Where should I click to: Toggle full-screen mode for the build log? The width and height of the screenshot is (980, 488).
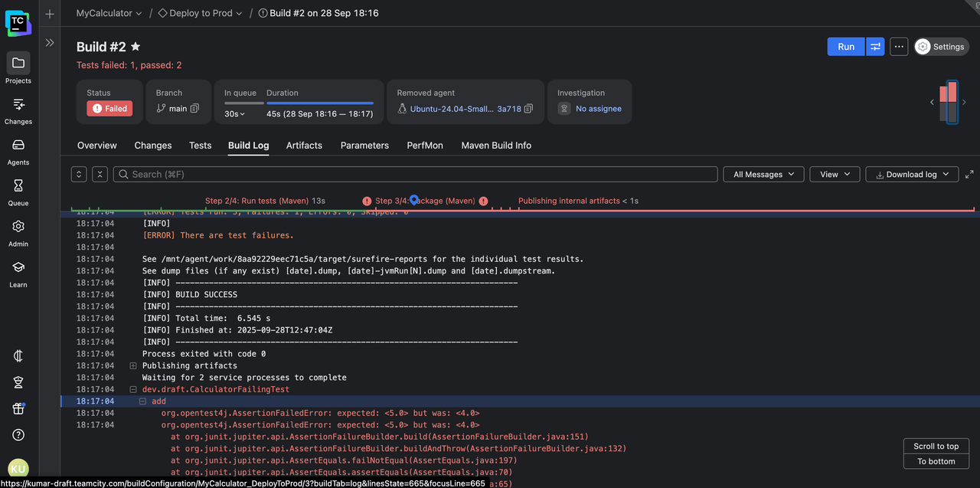[969, 175]
